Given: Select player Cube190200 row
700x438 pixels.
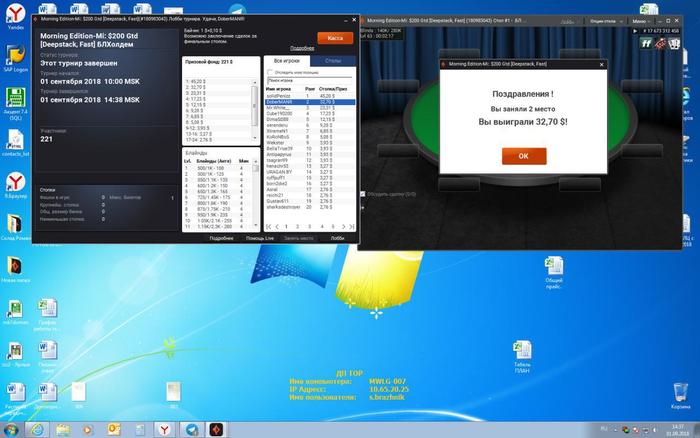Looking at the screenshot, I should coord(310,113).
